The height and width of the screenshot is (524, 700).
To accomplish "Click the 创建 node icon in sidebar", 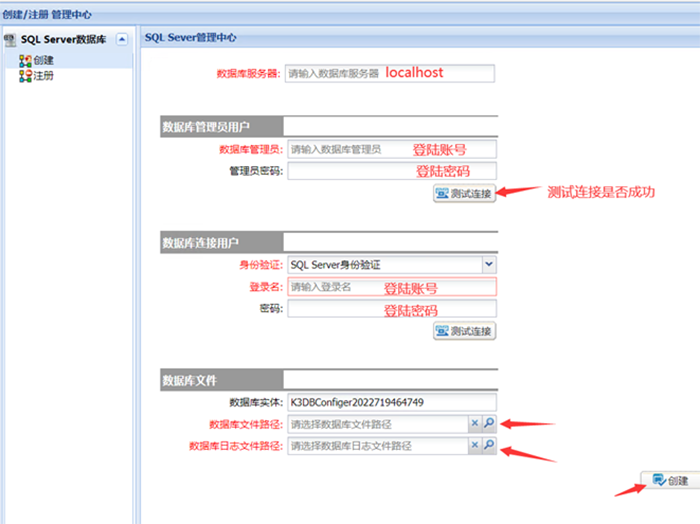I will click(x=25, y=61).
